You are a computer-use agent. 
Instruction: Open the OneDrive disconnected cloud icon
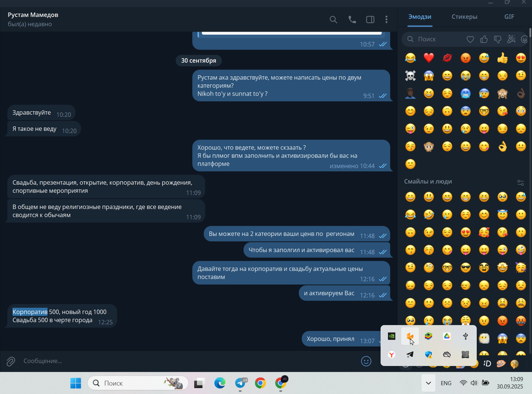[447, 355]
